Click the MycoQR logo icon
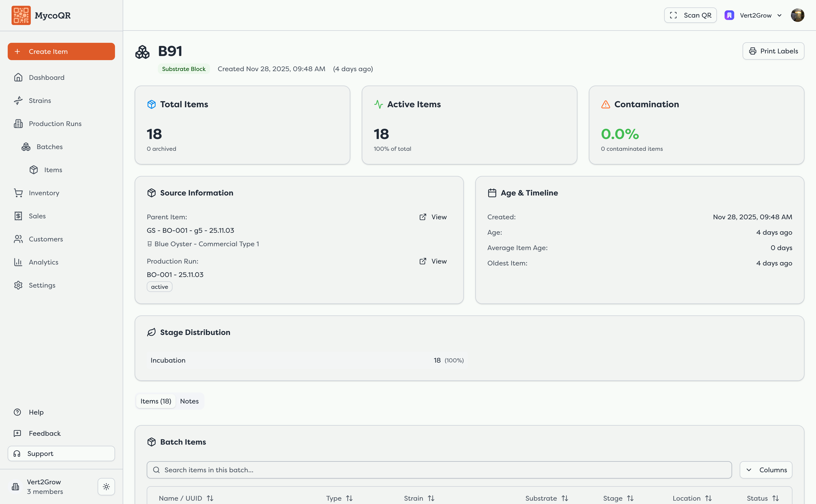 (x=21, y=15)
